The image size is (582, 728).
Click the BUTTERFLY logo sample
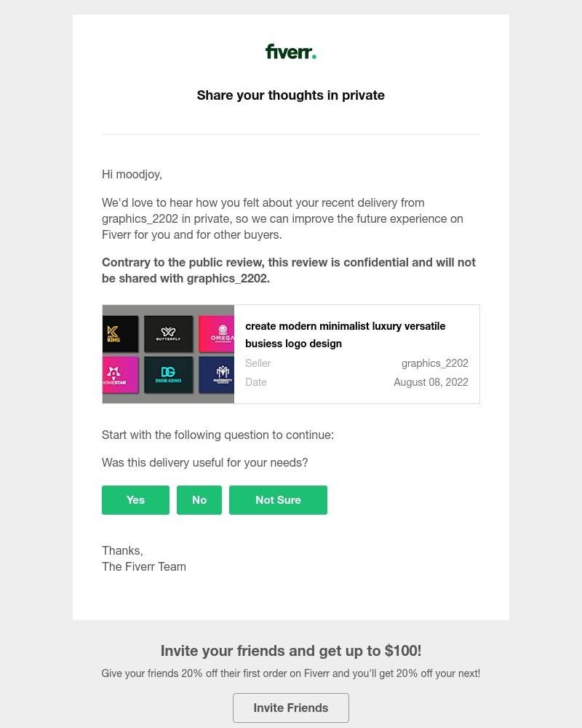pyautogui.click(x=168, y=333)
